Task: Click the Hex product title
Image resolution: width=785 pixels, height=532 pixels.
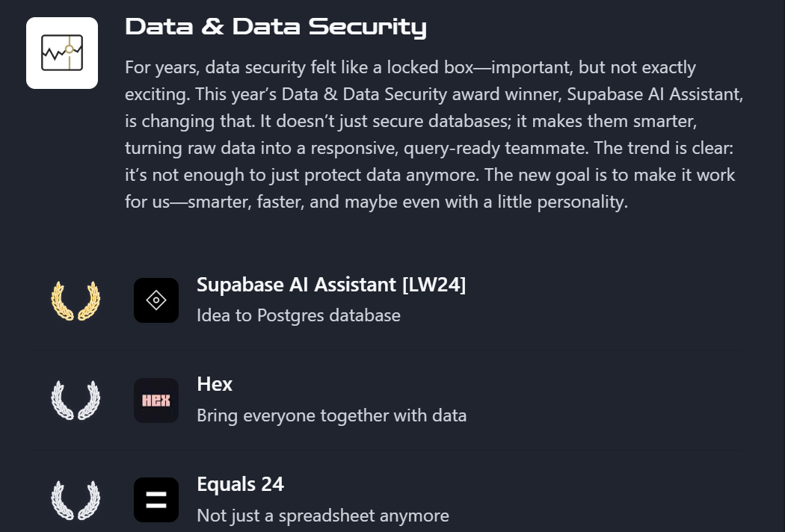Action: point(215,384)
